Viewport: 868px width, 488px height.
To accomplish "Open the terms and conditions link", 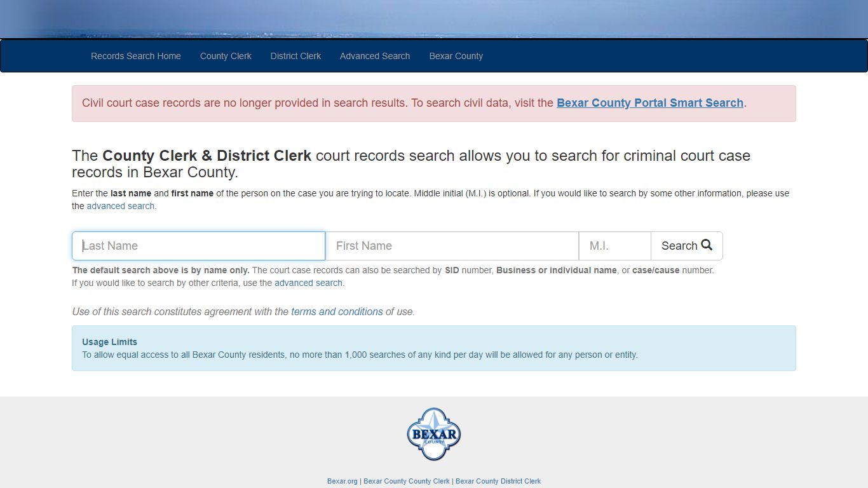I will coord(337,311).
